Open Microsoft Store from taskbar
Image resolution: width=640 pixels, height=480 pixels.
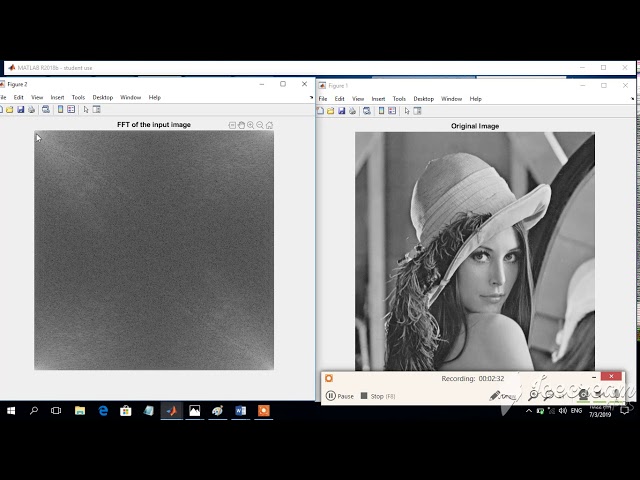(126, 411)
